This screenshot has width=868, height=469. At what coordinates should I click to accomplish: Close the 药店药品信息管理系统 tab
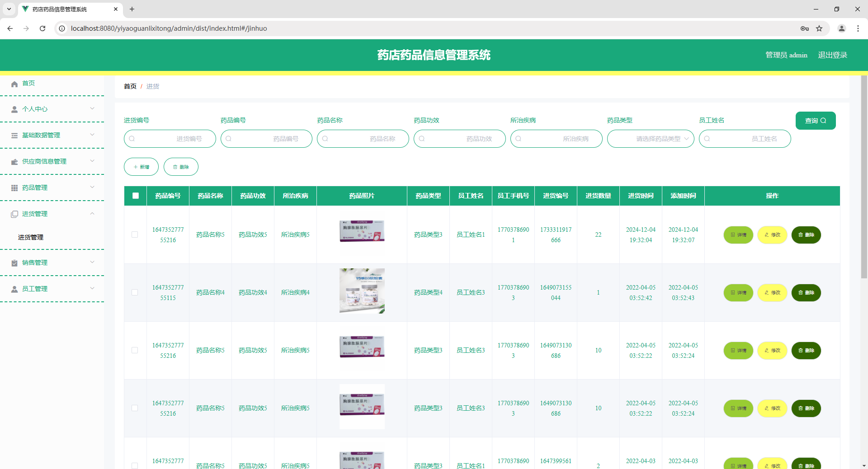pyautogui.click(x=116, y=9)
